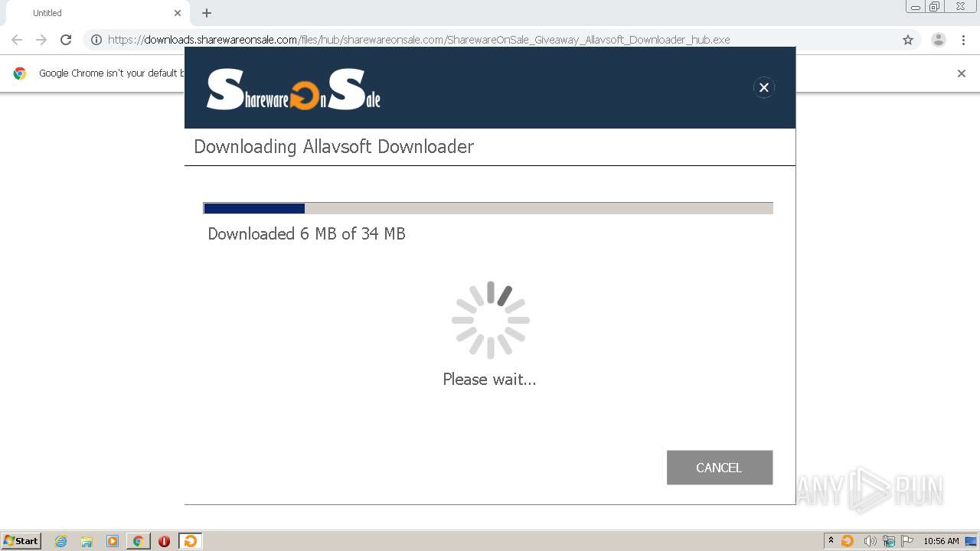This screenshot has width=980, height=551.
Task: View site information icon in address bar
Action: (x=96, y=40)
